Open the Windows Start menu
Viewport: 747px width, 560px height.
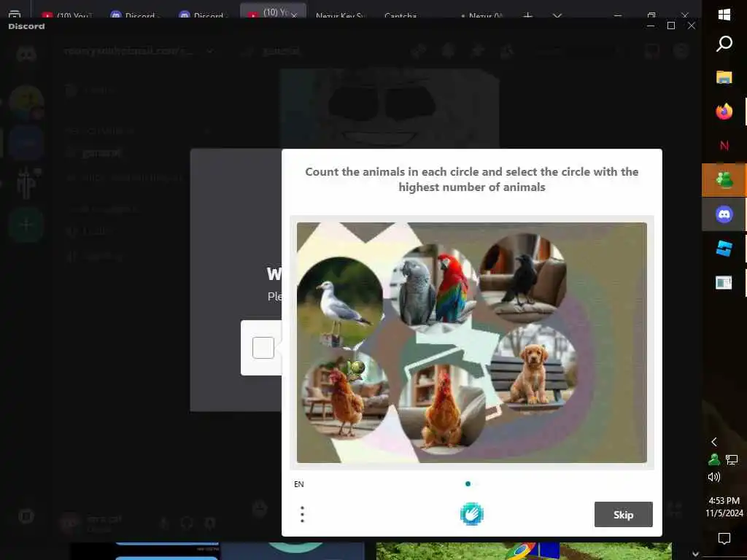(x=724, y=15)
